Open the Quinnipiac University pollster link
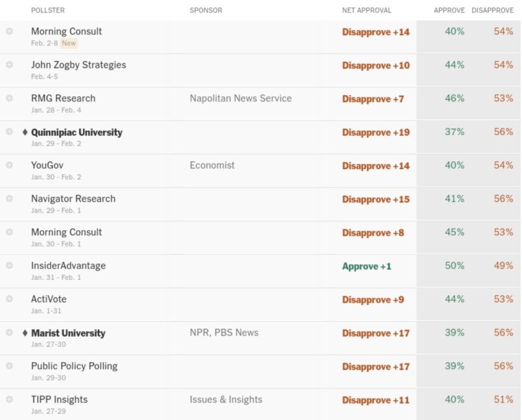522x420 pixels. 77,132
